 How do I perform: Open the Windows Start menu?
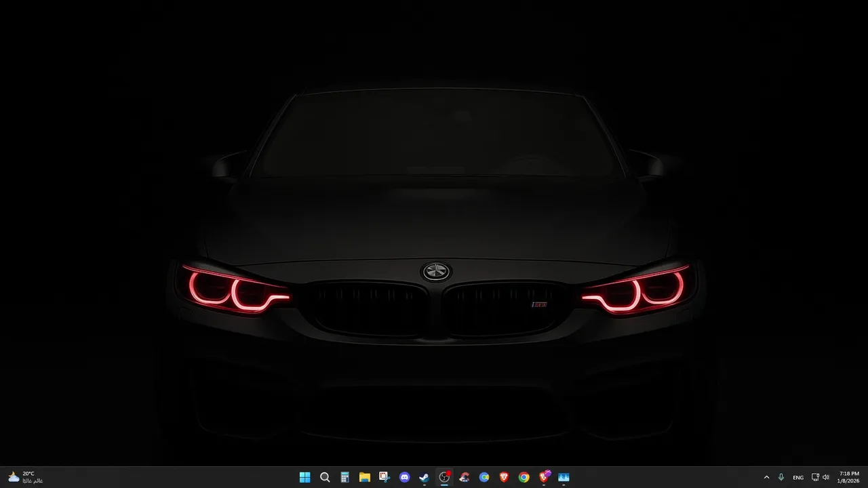coord(305,477)
